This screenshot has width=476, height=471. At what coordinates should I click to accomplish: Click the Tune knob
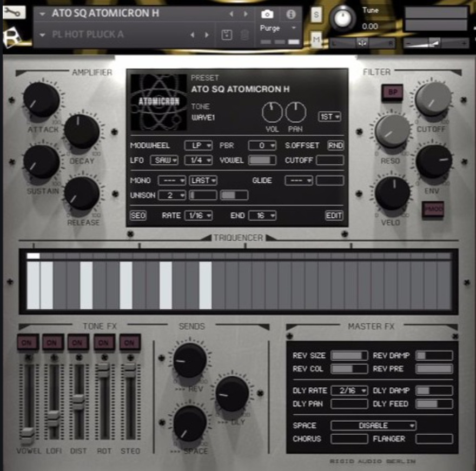[x=342, y=18]
